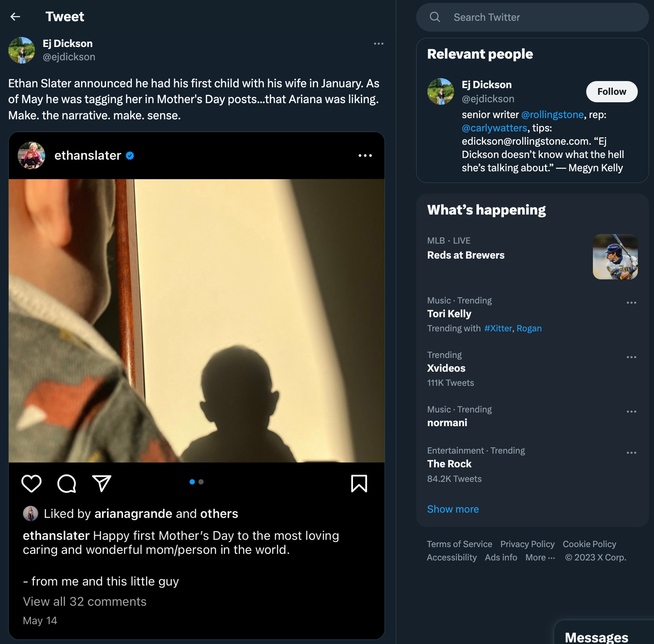Show more trending topics

453,509
